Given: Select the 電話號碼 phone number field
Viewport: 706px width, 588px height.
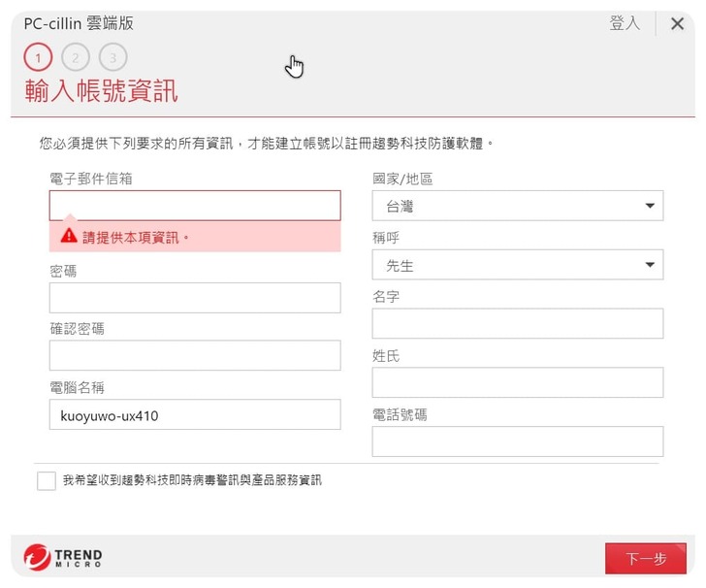Looking at the screenshot, I should (x=518, y=441).
